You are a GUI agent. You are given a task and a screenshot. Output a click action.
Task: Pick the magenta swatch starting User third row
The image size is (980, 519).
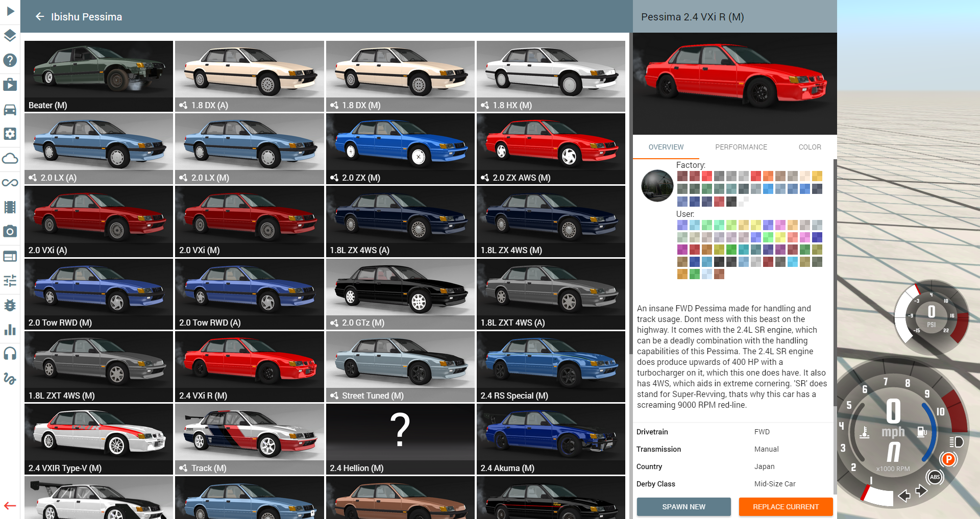[x=682, y=250]
